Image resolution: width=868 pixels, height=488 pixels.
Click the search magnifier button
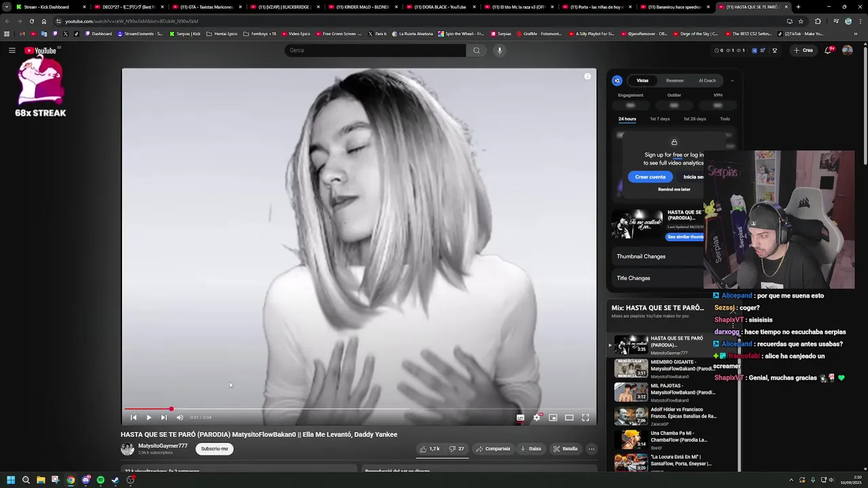(x=476, y=50)
